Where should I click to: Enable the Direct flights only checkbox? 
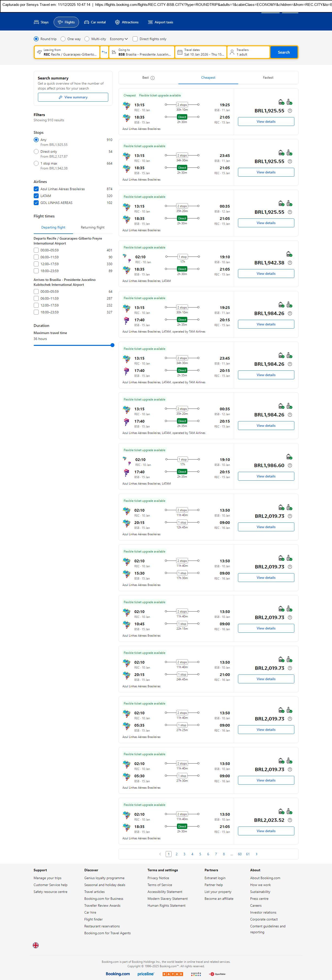(135, 39)
